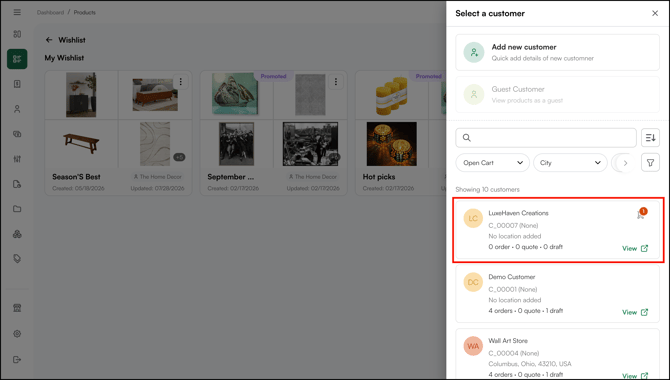The width and height of the screenshot is (670, 380).
Task: Open LuxeHaven Creations cart icon with badge
Action: pos(641,213)
